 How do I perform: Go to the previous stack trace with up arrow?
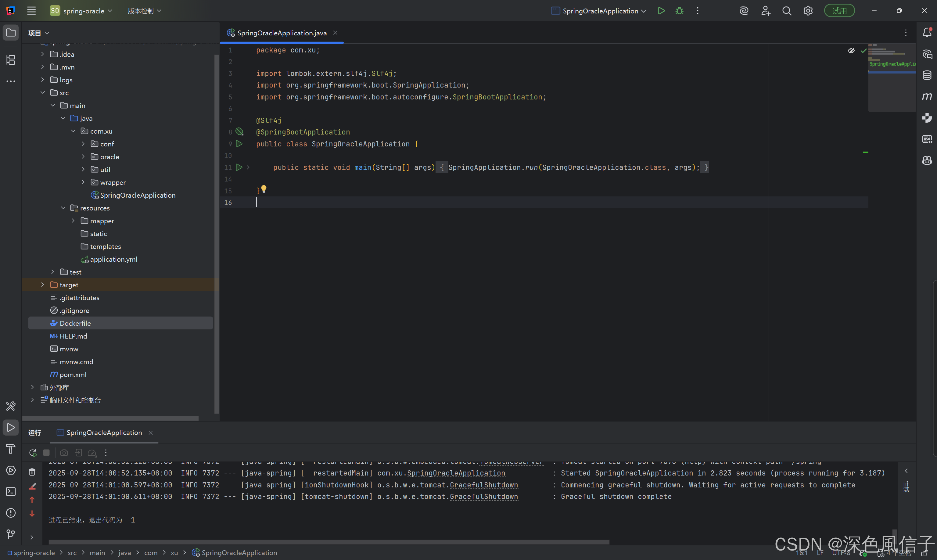point(32,500)
